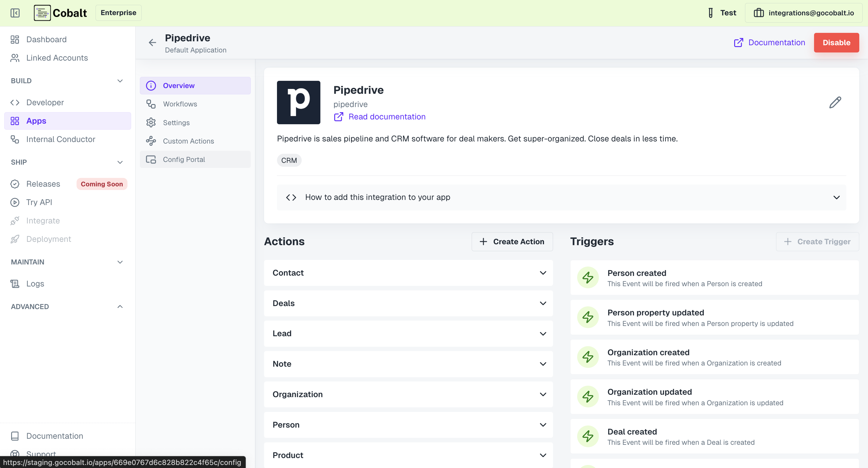Click the Create Action button
This screenshot has width=868, height=468.
click(512, 242)
